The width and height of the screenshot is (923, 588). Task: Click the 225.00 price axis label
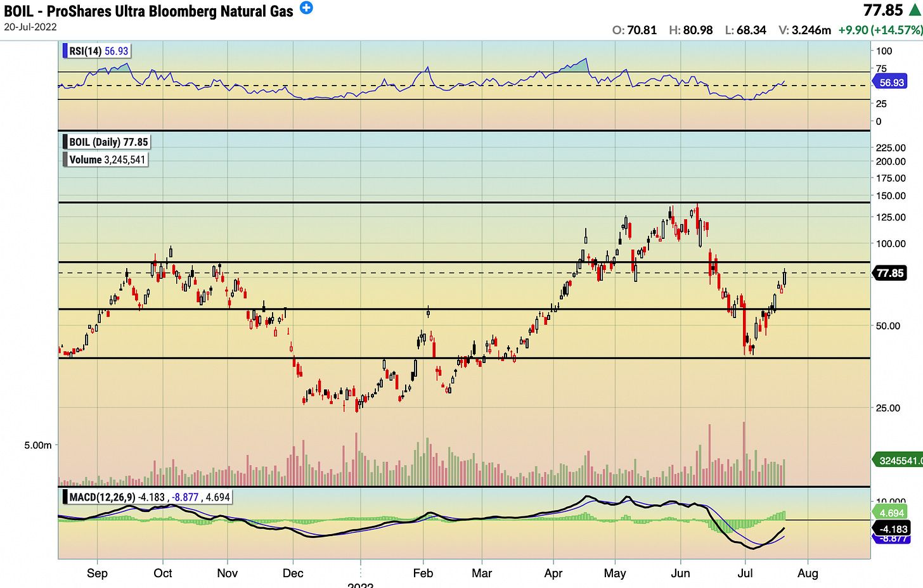pyautogui.click(x=891, y=148)
